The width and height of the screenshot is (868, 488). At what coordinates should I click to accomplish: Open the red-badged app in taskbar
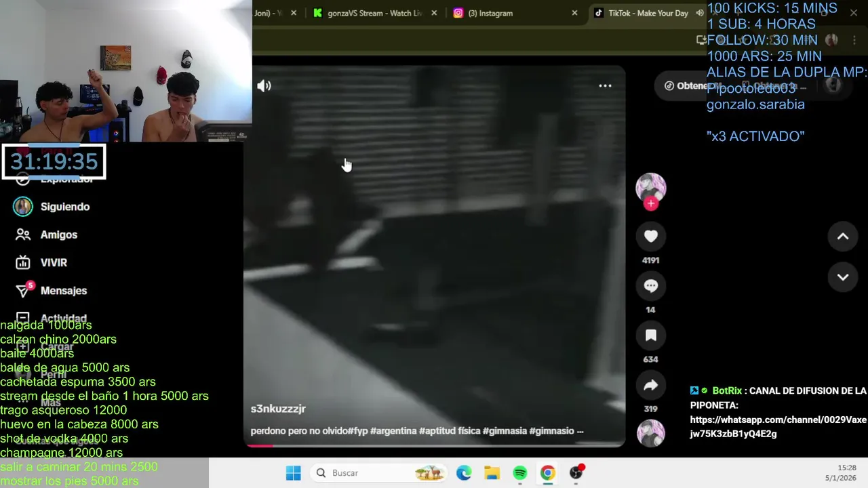pyautogui.click(x=576, y=473)
